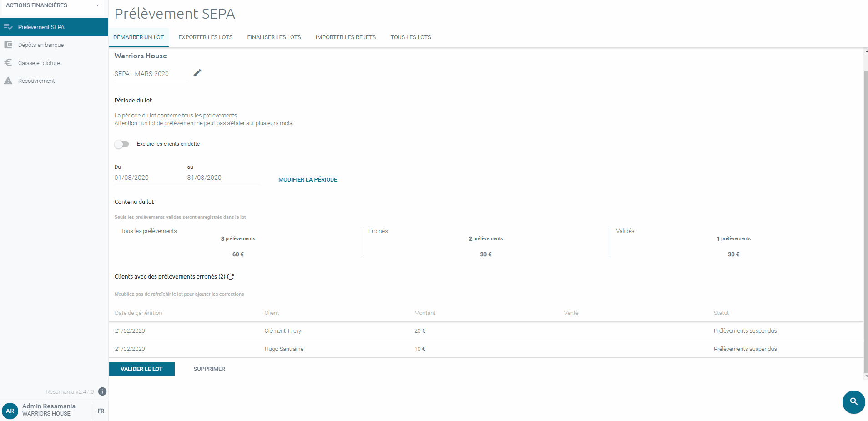Click Modifier la période link
This screenshot has height=421, width=868.
(x=308, y=180)
